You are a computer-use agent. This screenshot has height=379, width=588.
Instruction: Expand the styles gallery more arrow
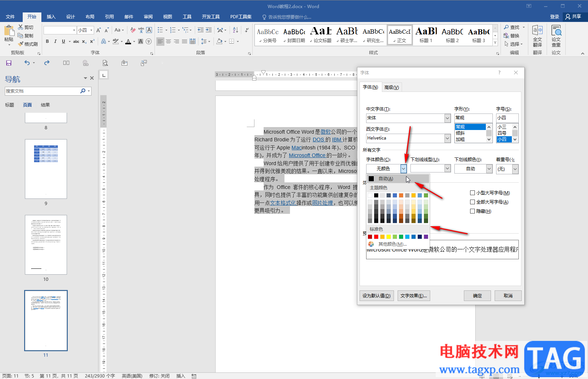point(495,43)
